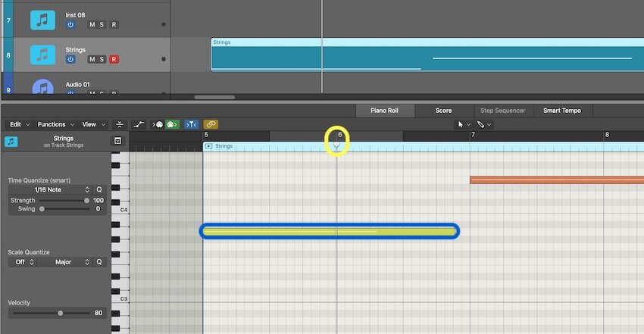
Task: Click the Inst 08 track instrument icon
Action: point(42,20)
